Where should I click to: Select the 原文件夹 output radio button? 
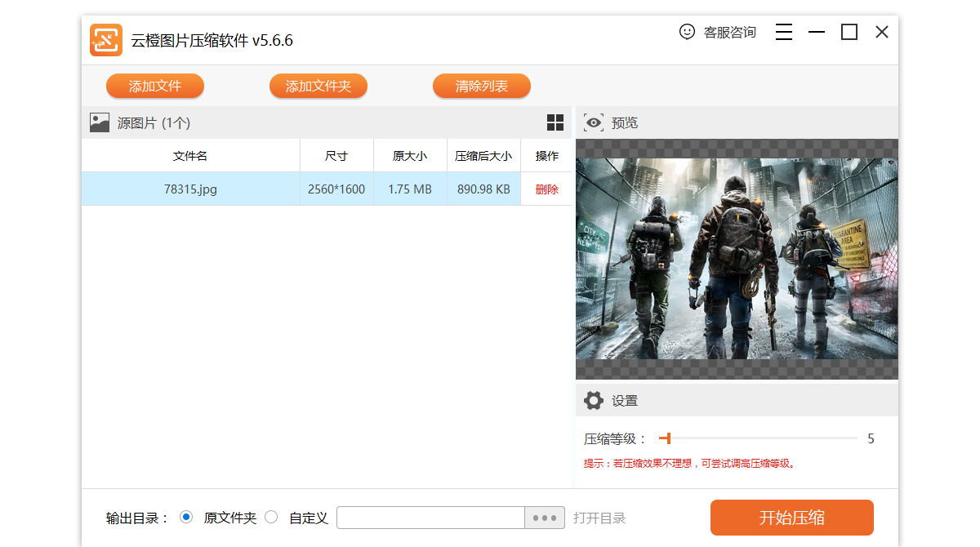point(186,517)
